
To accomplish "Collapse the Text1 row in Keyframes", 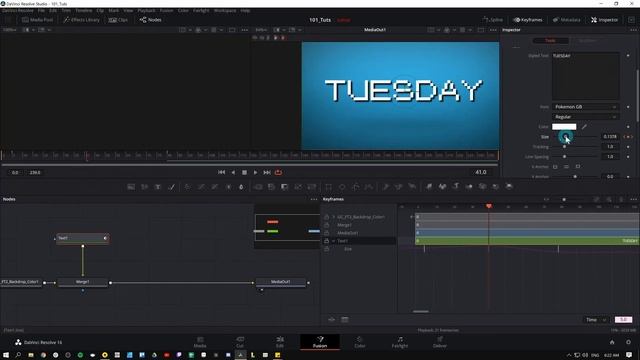I will tap(333, 241).
